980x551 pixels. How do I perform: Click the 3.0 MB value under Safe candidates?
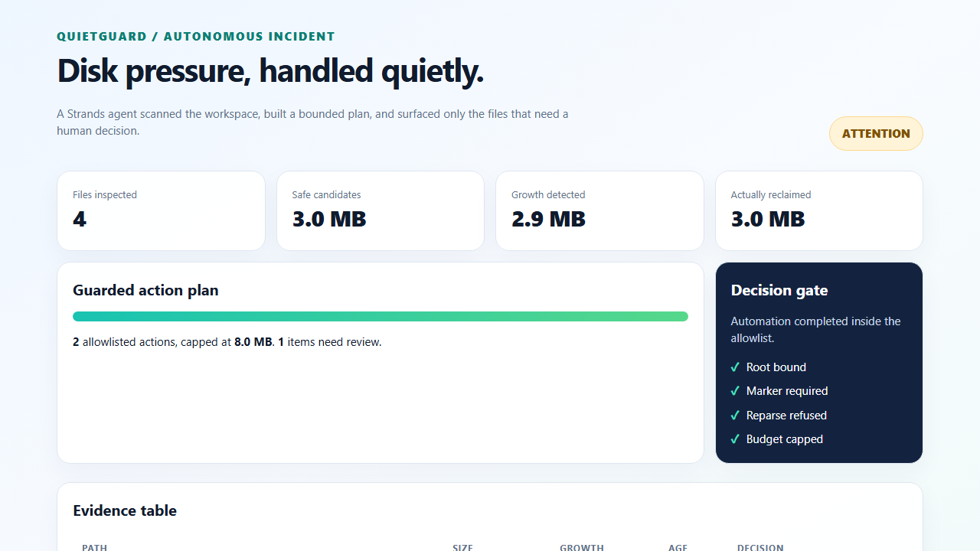[x=329, y=220]
